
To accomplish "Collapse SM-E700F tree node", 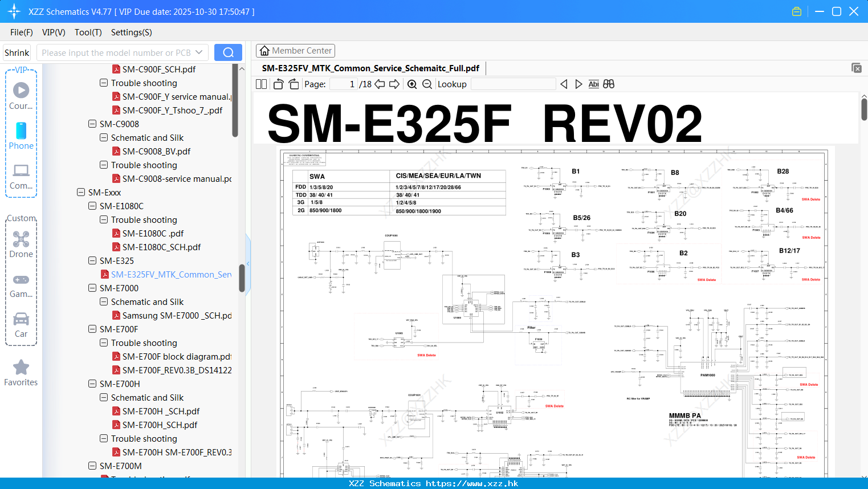I will (92, 329).
